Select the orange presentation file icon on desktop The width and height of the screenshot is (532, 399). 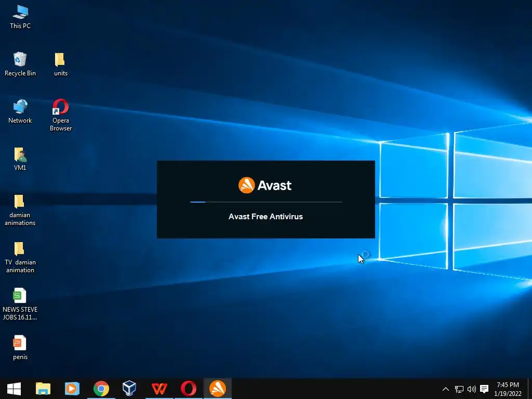(x=20, y=348)
